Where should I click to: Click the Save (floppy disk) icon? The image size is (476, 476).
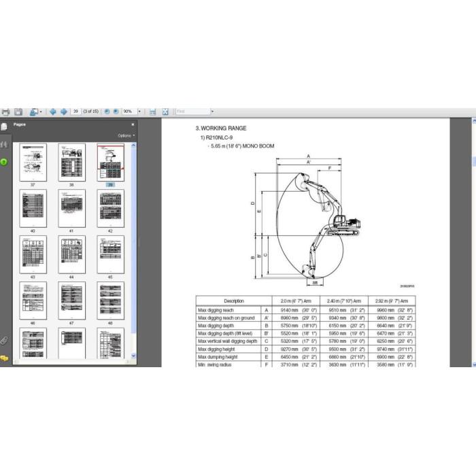(18, 112)
